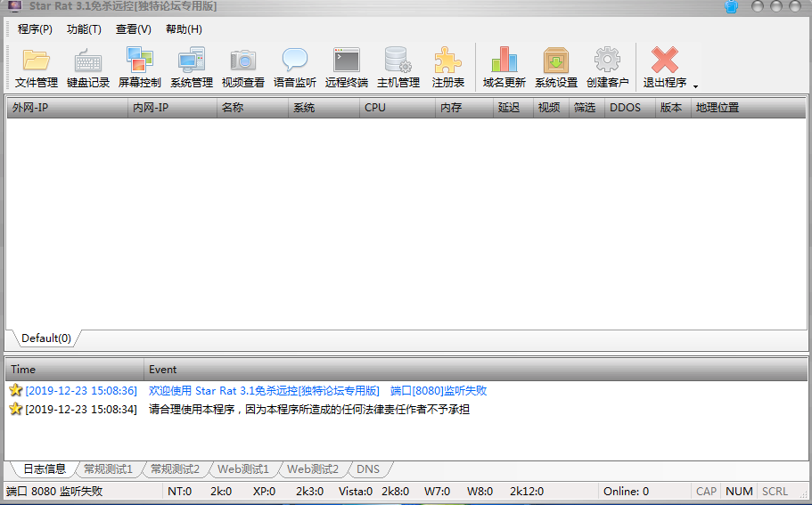Click the SCRL indicator in status bar

click(775, 491)
